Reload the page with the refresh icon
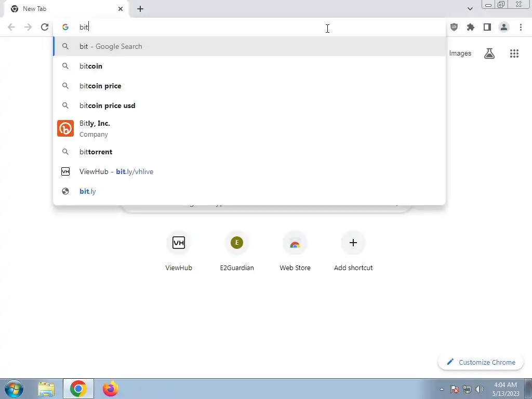 click(x=45, y=27)
